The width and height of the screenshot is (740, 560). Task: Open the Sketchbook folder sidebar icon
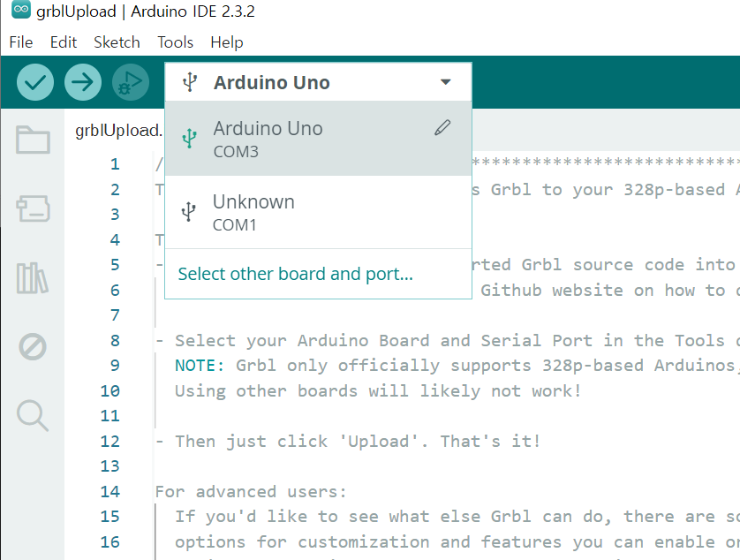pos(33,140)
